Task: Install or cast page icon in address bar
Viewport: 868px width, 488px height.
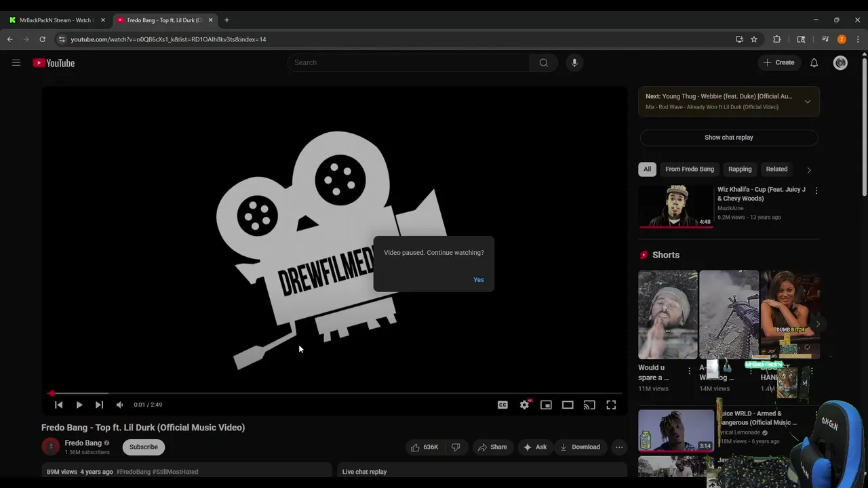Action: (739, 39)
